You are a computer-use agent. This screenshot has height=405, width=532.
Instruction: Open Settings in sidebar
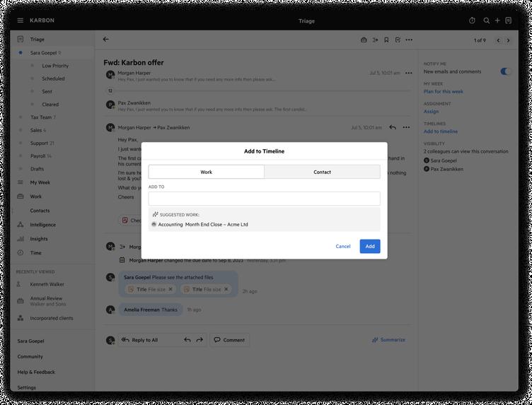26,387
